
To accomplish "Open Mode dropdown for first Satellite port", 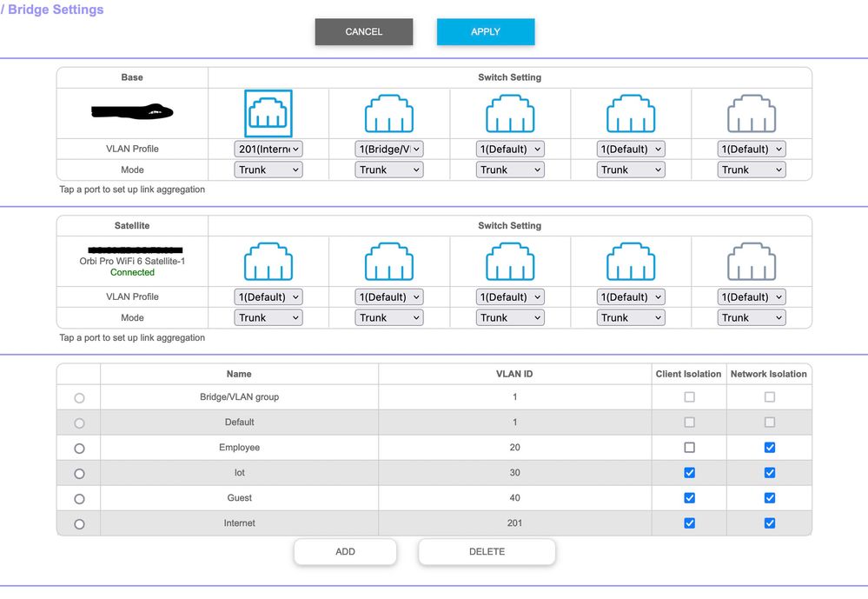I will point(268,318).
